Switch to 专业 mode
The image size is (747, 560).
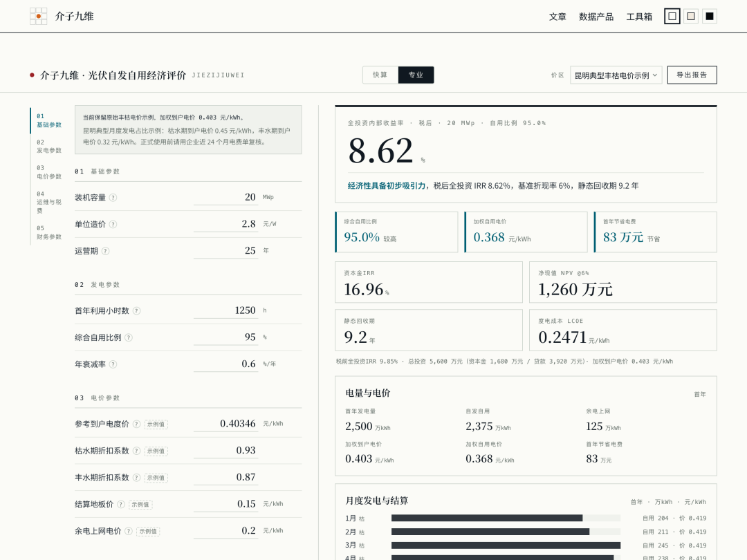coord(416,75)
